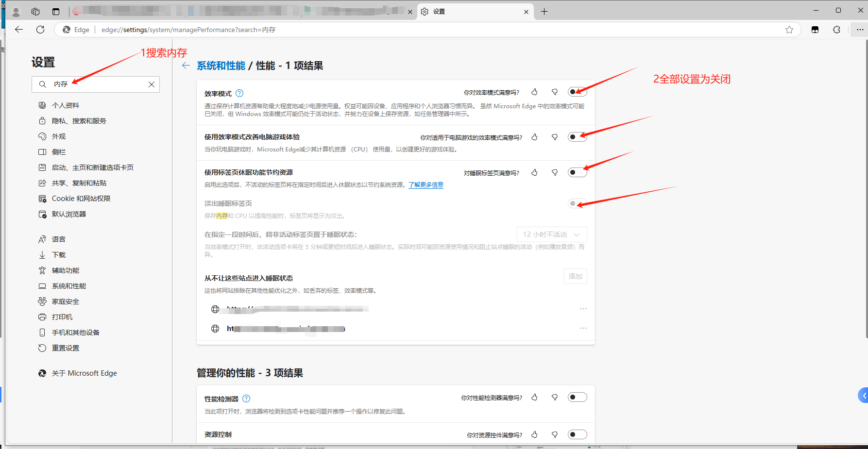Select 隐私、搜索和服务 in sidebar

(79, 121)
